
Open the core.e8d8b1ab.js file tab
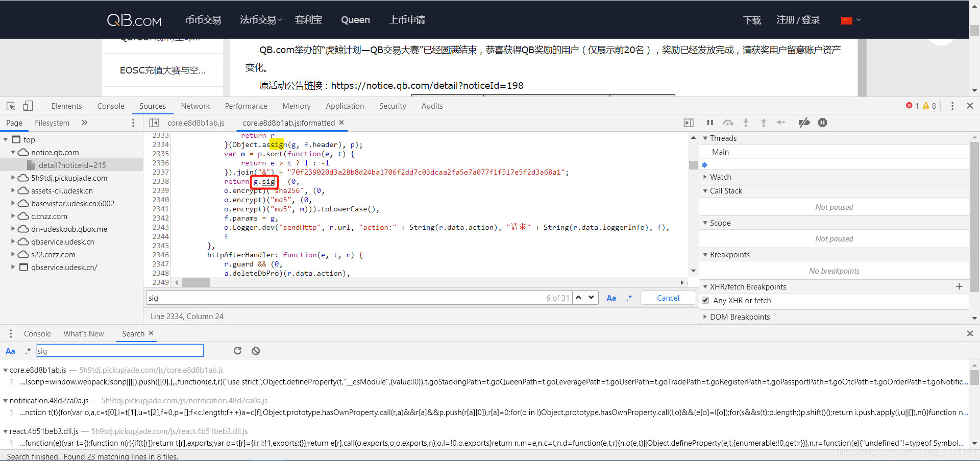(196, 123)
